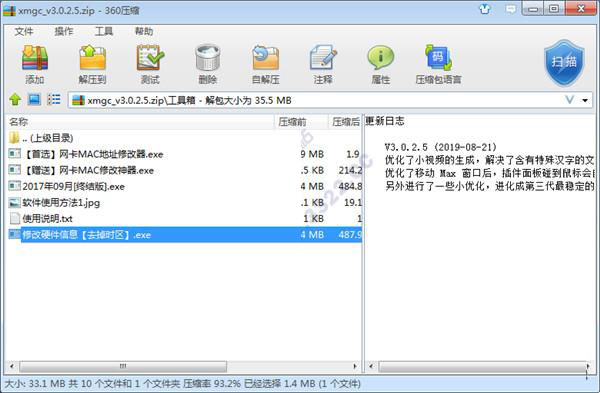Click the V chevron in path bar
Viewport: 600px width, 393px height.
(x=569, y=100)
